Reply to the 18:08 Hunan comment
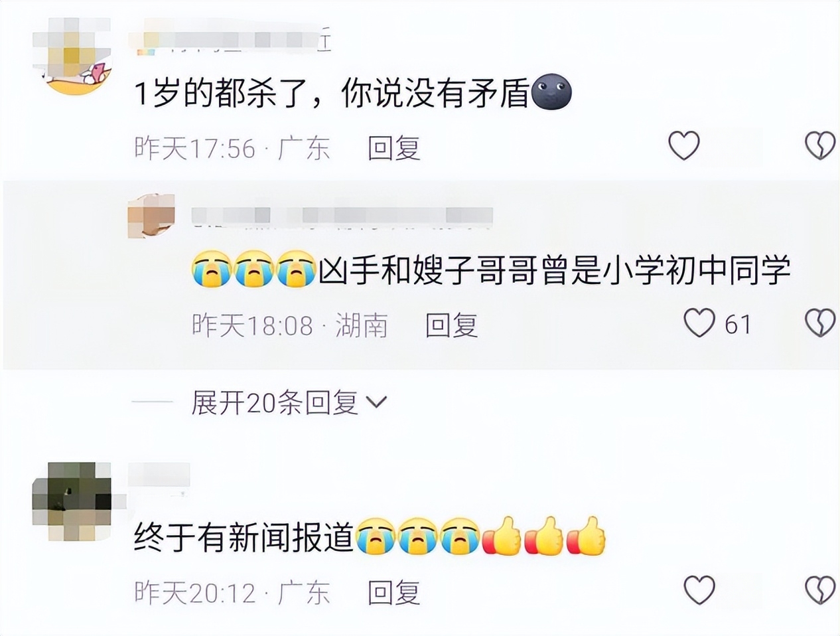This screenshot has width=840, height=636. tap(451, 325)
